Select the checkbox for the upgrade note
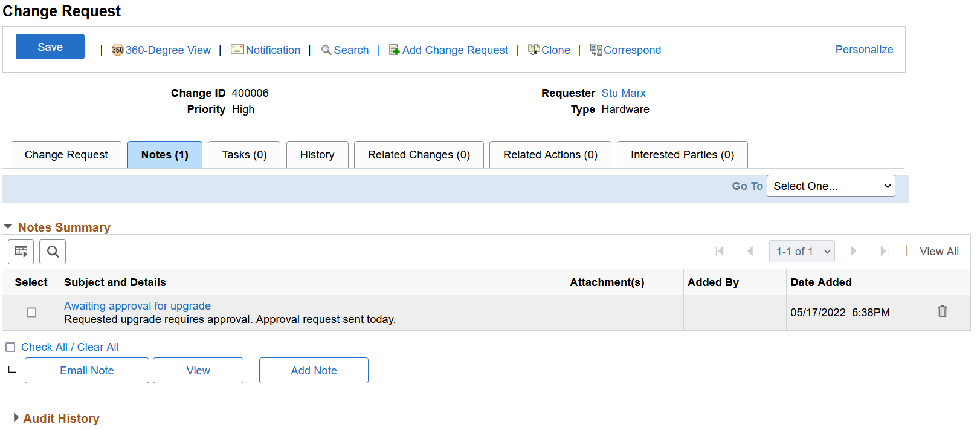Viewport: 980px width, 430px height. (31, 313)
